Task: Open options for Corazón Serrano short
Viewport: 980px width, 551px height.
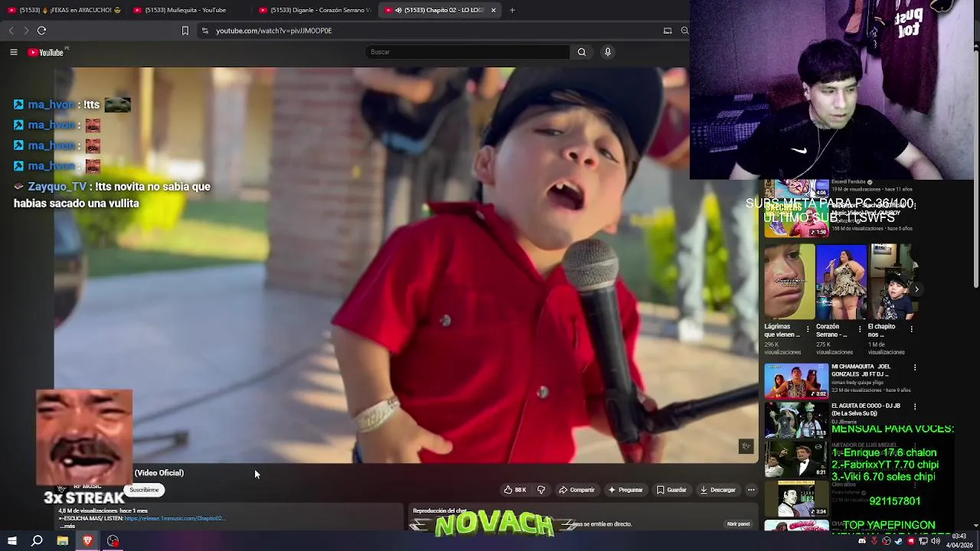Action: pos(859,329)
